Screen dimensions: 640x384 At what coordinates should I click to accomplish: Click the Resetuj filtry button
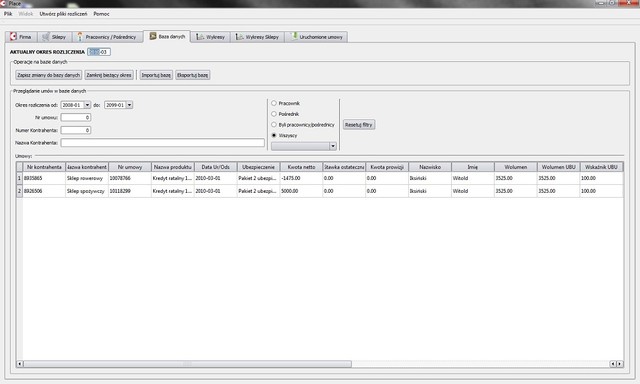[x=359, y=124]
